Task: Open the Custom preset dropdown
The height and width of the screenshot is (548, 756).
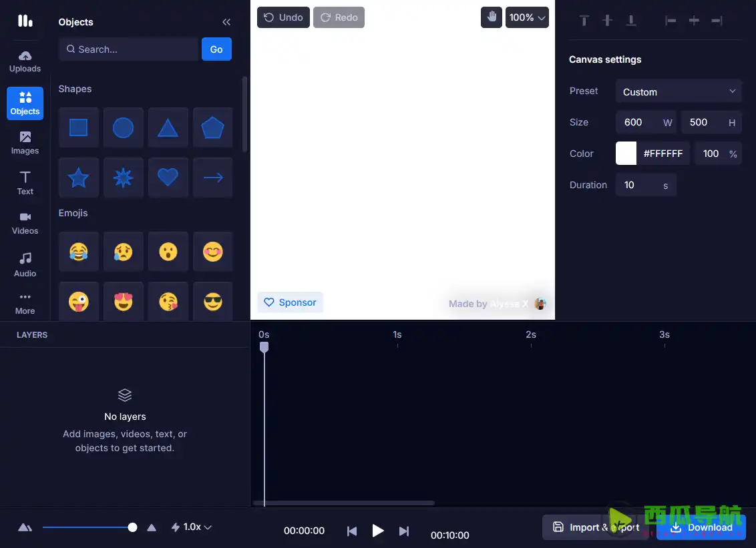Action: 678,91
